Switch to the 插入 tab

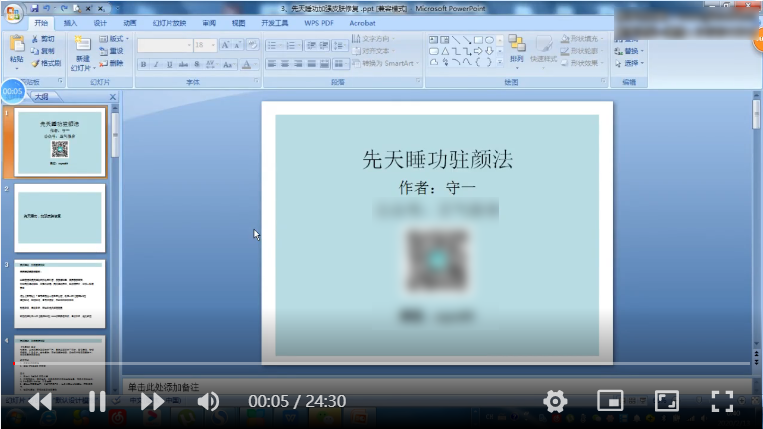71,23
